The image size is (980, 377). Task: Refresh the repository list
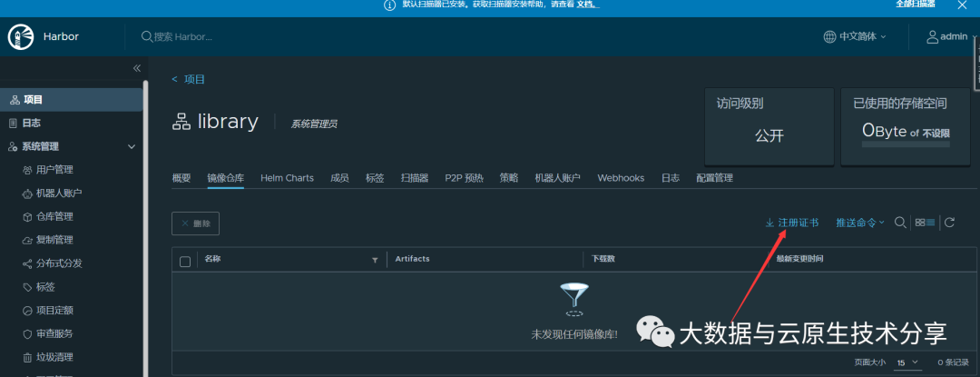coord(949,223)
